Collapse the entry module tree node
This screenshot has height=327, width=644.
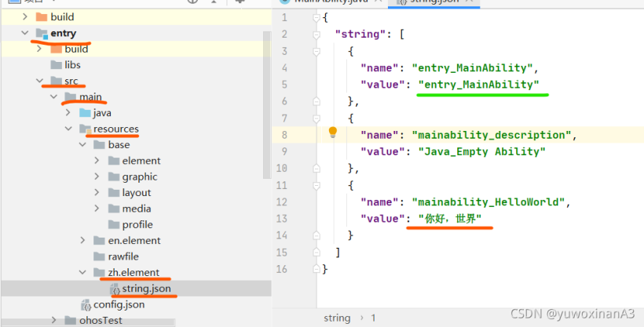(x=25, y=33)
